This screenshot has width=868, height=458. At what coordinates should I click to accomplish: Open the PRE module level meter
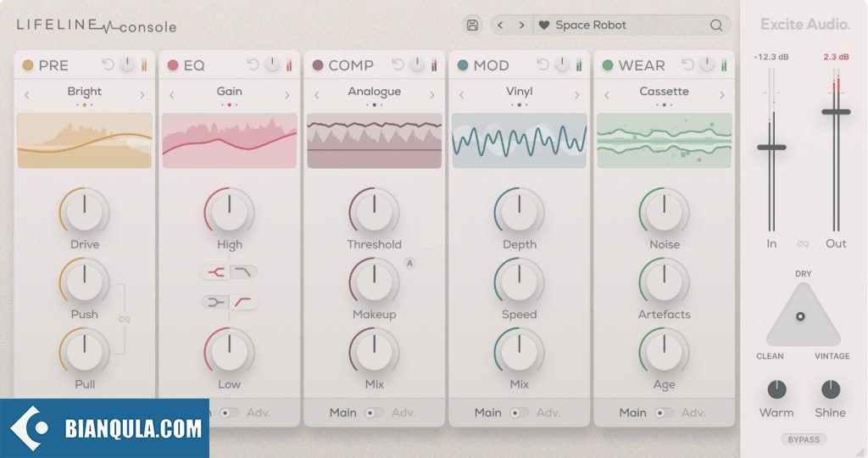(x=144, y=64)
